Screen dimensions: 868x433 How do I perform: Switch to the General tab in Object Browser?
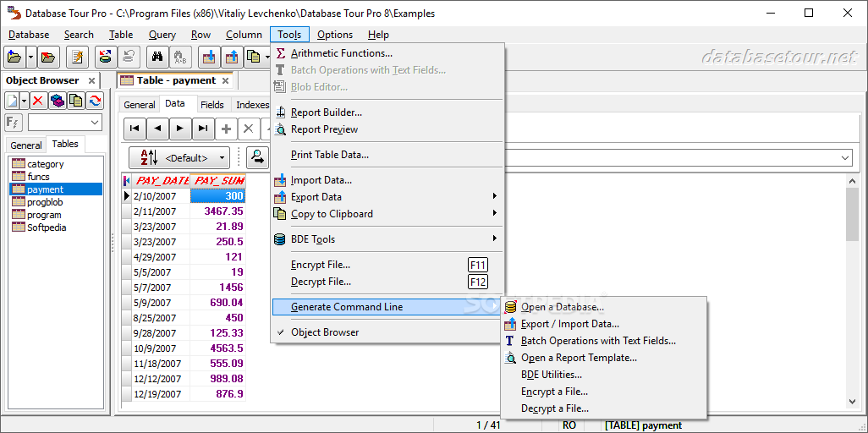(x=26, y=145)
